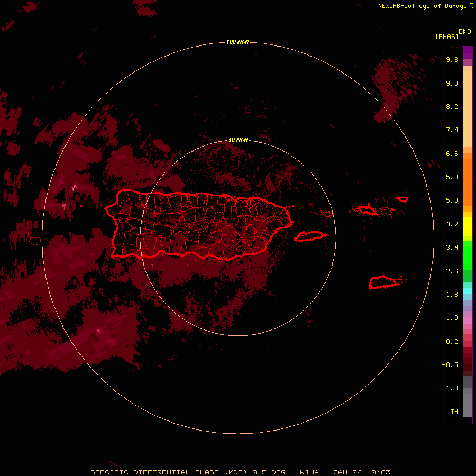Select the 5.8 scale value
The image size is (476, 476).
pos(452,177)
